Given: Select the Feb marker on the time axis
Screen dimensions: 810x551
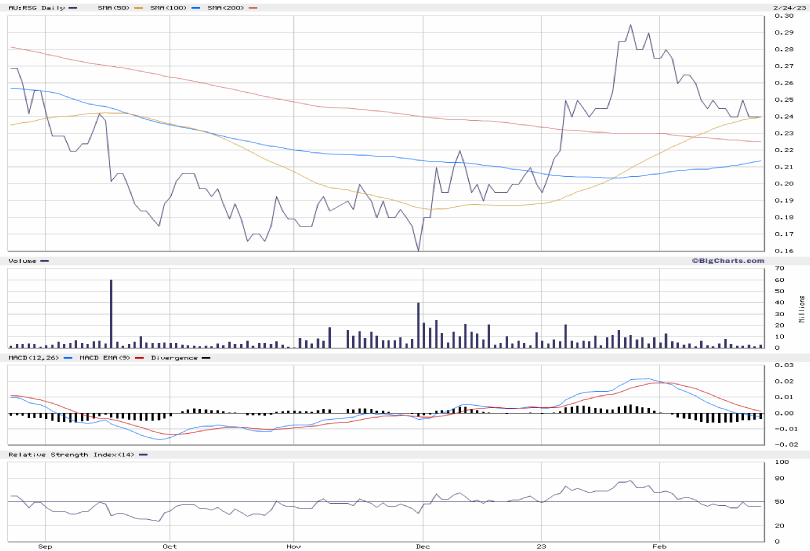Looking at the screenshot, I should click(x=659, y=547).
